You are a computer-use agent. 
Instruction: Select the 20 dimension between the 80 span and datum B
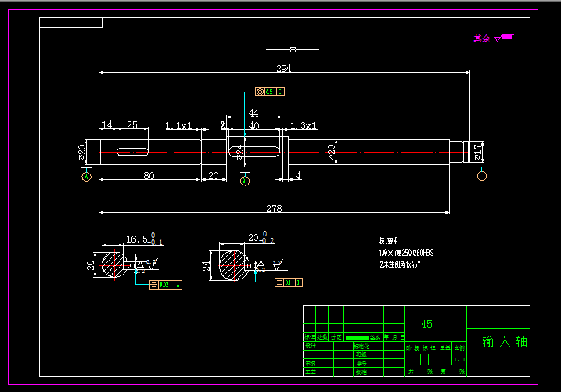tap(214, 175)
